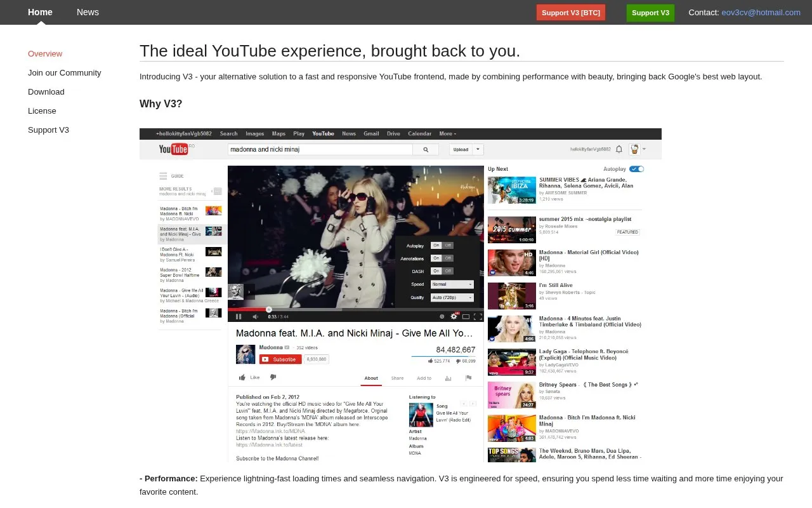Select Download in the sidebar
The height and width of the screenshot is (508, 812).
tap(46, 92)
